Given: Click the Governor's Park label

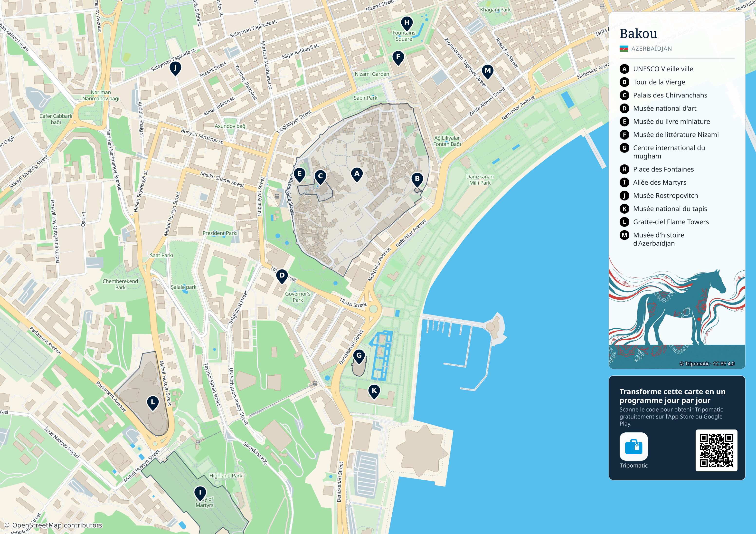Looking at the screenshot, I should (x=298, y=297).
